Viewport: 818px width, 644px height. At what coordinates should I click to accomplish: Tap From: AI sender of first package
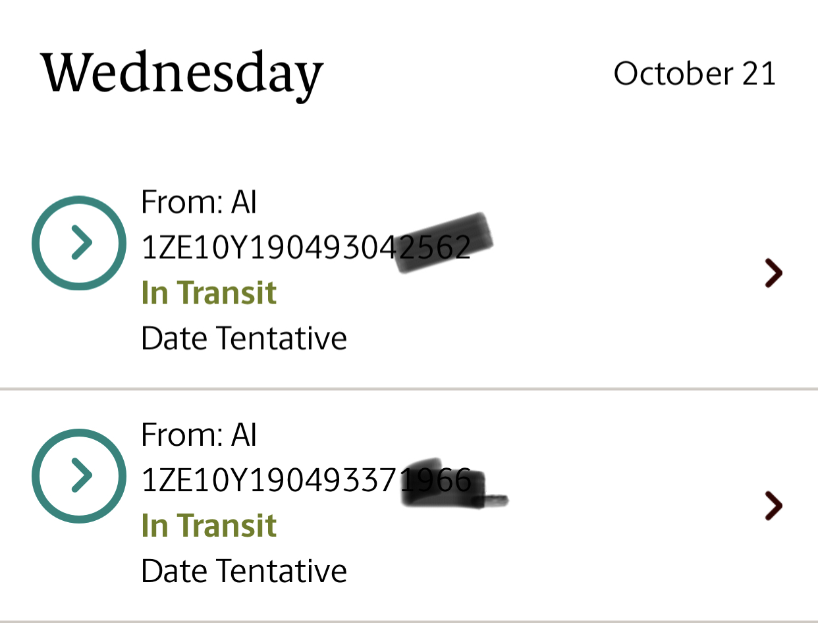point(198,201)
